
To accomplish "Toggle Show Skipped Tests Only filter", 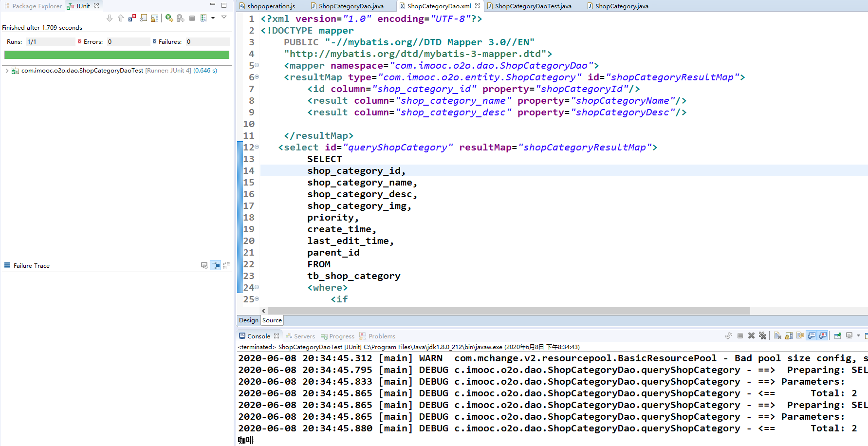I will [143, 18].
